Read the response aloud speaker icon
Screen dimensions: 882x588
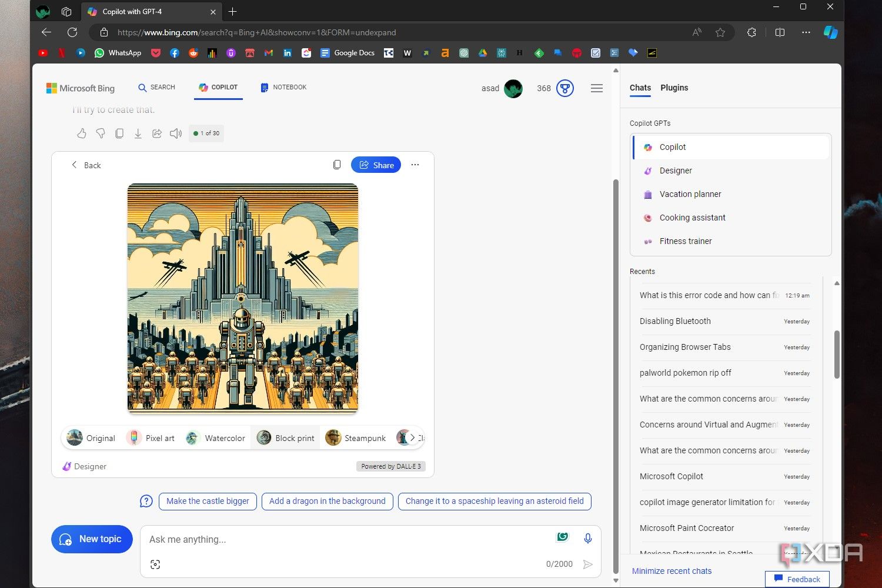pyautogui.click(x=176, y=133)
